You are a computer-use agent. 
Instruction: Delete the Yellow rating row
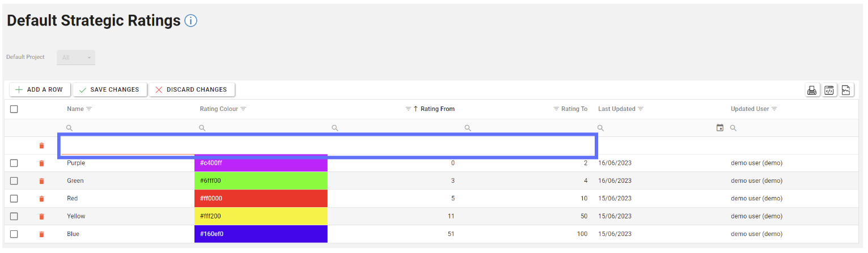(41, 216)
